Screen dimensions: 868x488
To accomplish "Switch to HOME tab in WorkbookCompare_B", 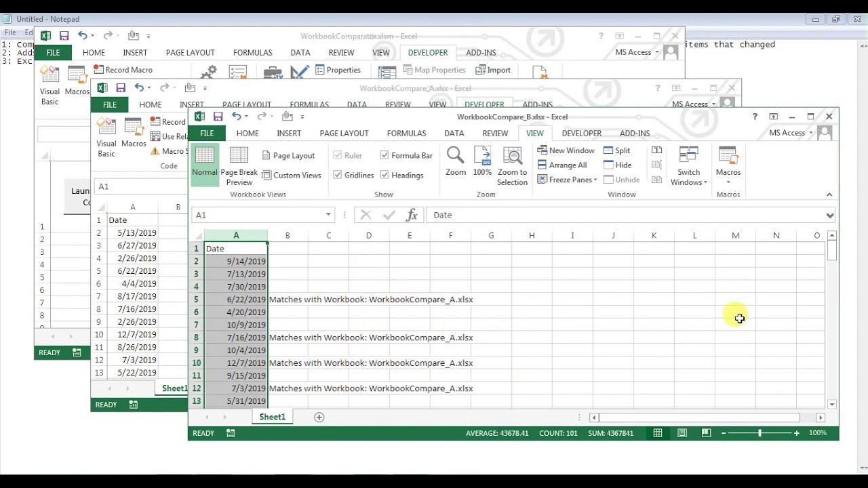I will (x=248, y=134).
